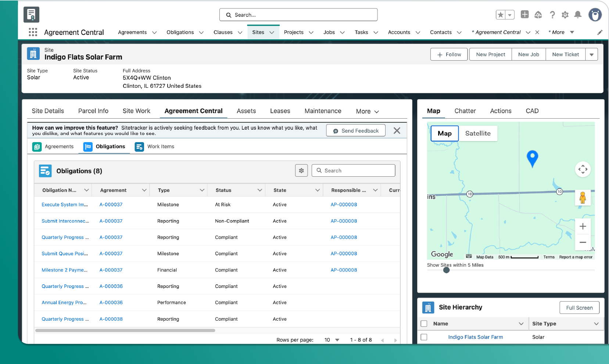Click the global Search field
609x364 pixels.
click(x=298, y=15)
